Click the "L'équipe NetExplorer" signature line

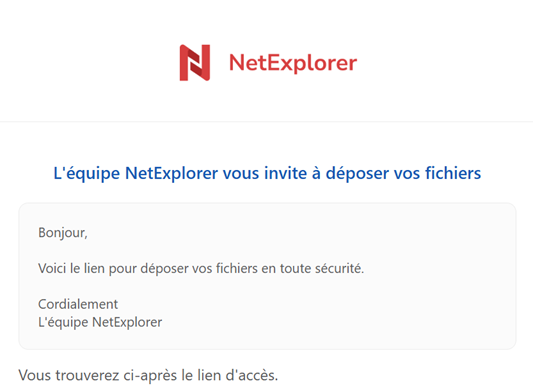[x=100, y=322]
